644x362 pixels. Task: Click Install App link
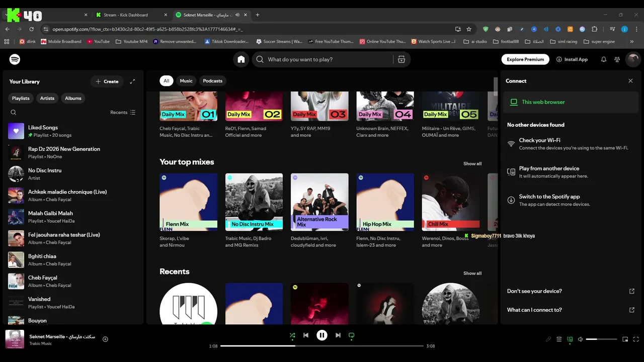tap(572, 59)
